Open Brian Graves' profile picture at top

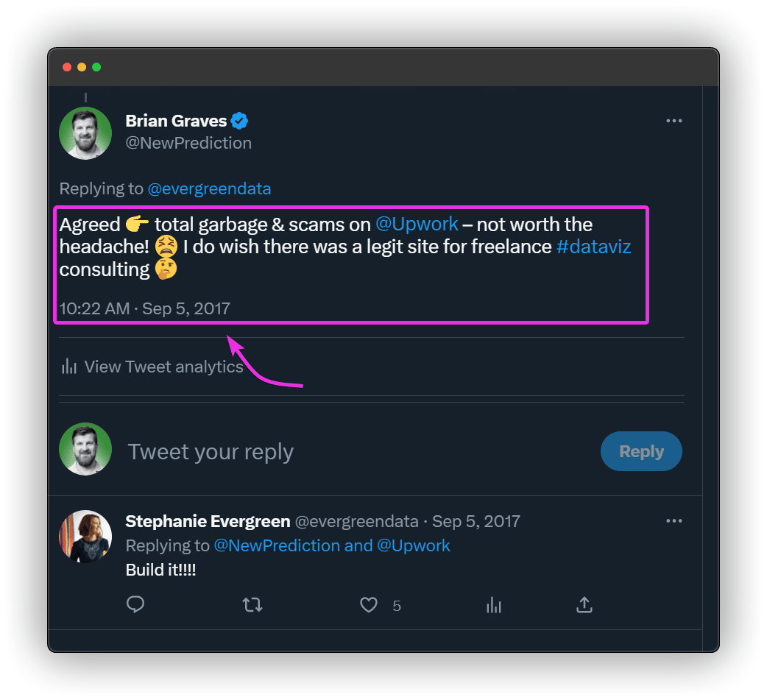pyautogui.click(x=85, y=133)
